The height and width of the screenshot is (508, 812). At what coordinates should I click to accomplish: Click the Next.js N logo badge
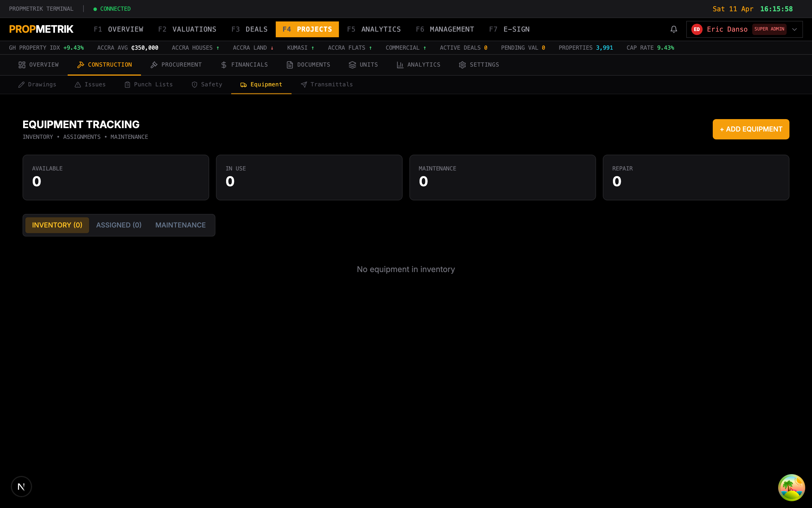coord(21,486)
